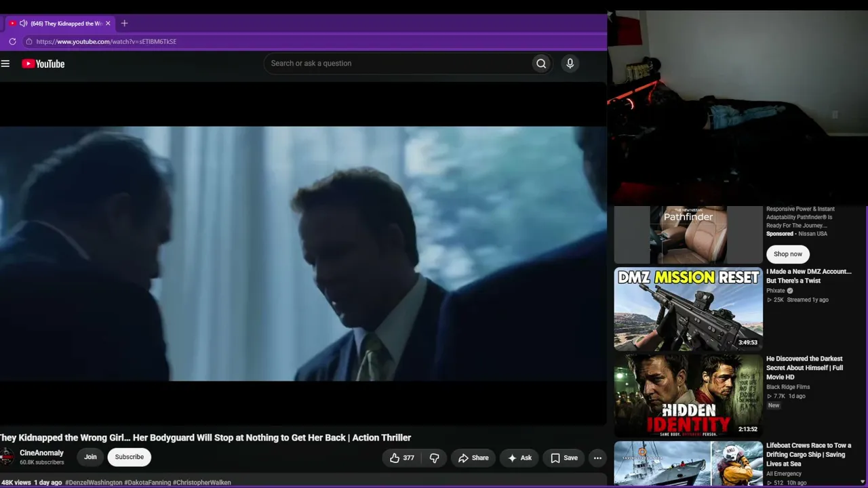The image size is (868, 488).
Task: View site information icon beside URL
Action: [28, 41]
